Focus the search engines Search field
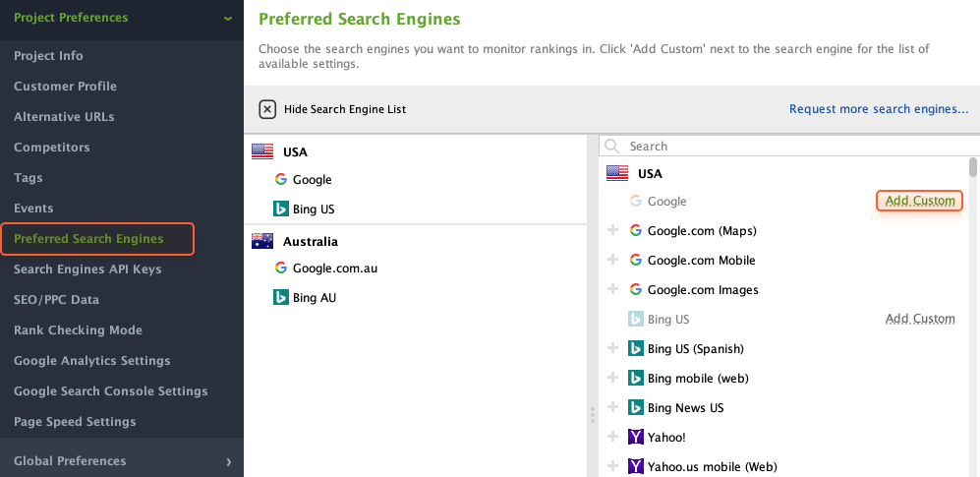This screenshot has height=477, width=980. [788, 147]
